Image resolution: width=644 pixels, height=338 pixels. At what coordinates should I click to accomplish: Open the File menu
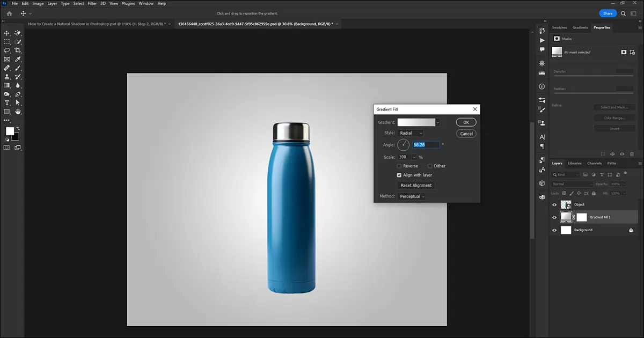14,3
